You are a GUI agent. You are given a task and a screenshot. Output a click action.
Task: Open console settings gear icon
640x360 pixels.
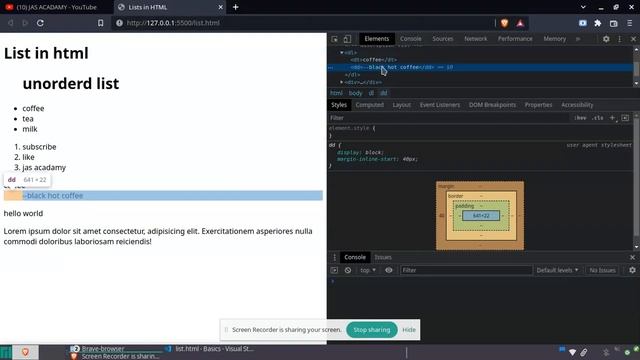click(x=632, y=270)
